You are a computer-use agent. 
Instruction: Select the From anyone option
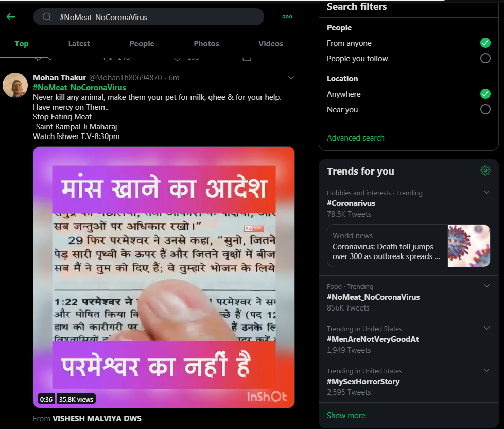click(485, 43)
